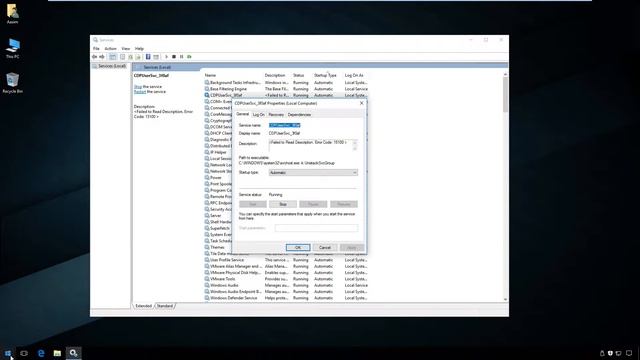Open Task View on the taskbar

click(24, 353)
